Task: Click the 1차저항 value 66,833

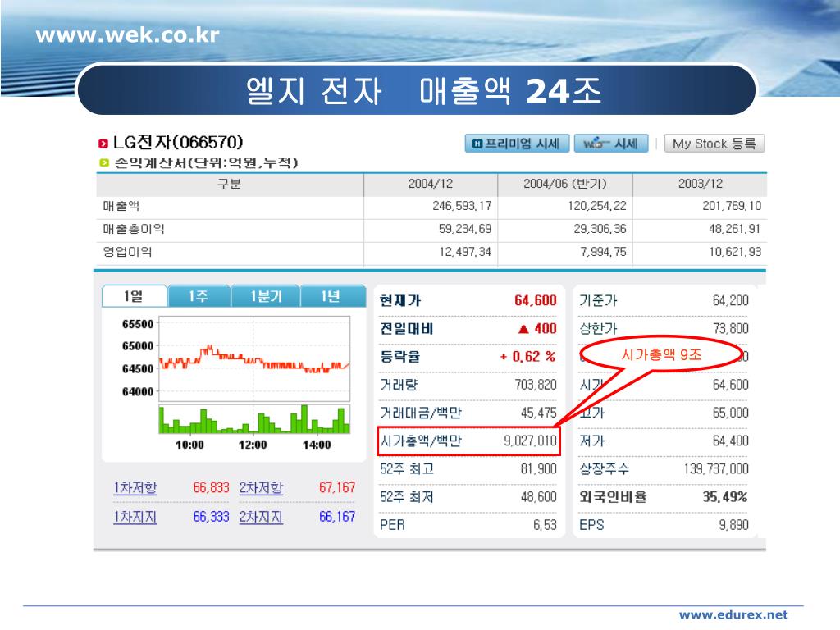Action: [211, 487]
